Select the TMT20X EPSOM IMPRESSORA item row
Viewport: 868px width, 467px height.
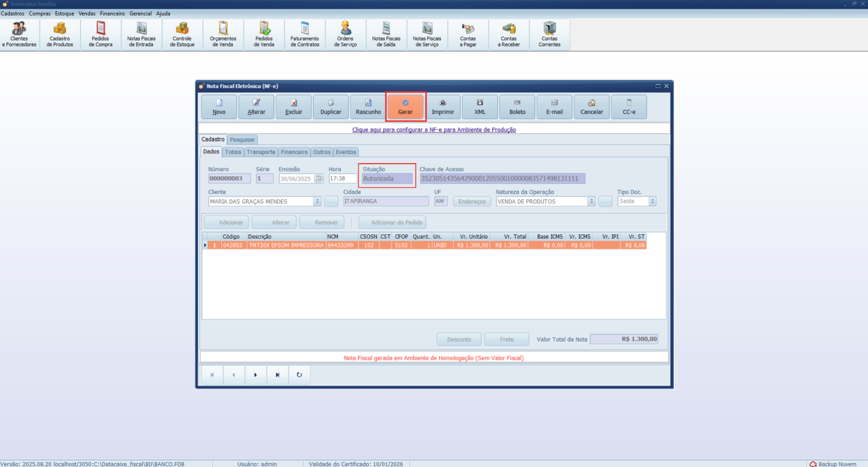pyautogui.click(x=285, y=245)
